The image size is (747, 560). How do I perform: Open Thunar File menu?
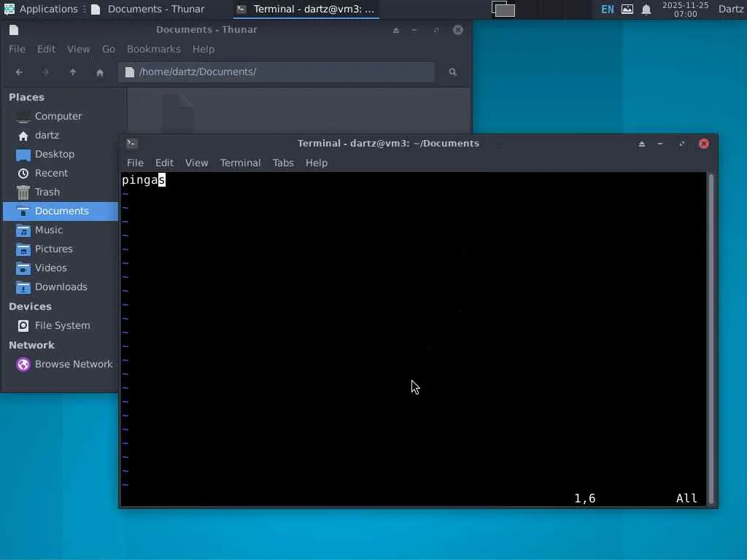pos(18,49)
